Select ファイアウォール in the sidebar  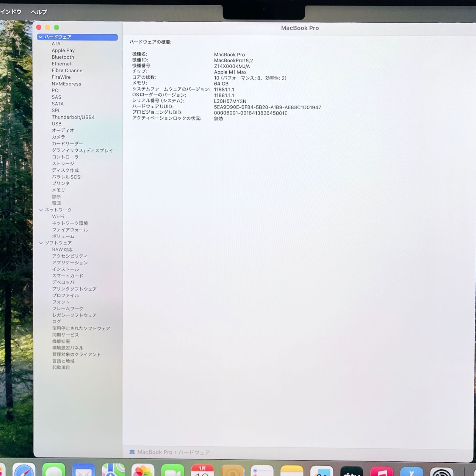tap(70, 230)
